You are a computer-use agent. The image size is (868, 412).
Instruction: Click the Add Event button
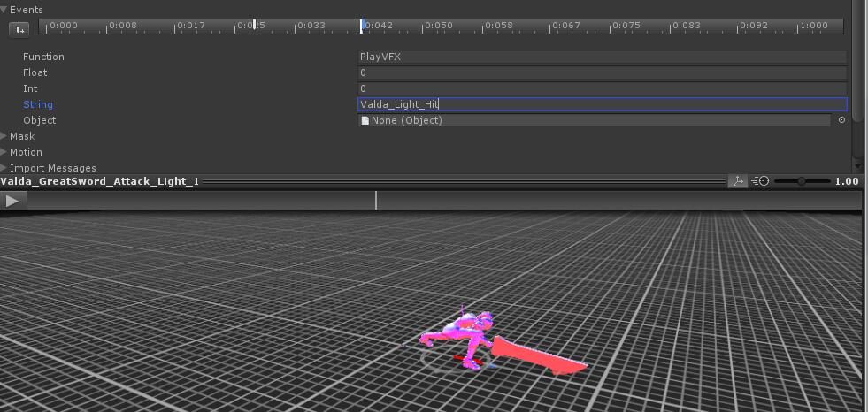(19, 29)
